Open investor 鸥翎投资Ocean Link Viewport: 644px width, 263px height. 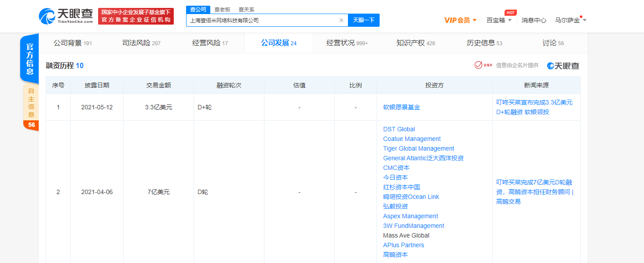411,197
